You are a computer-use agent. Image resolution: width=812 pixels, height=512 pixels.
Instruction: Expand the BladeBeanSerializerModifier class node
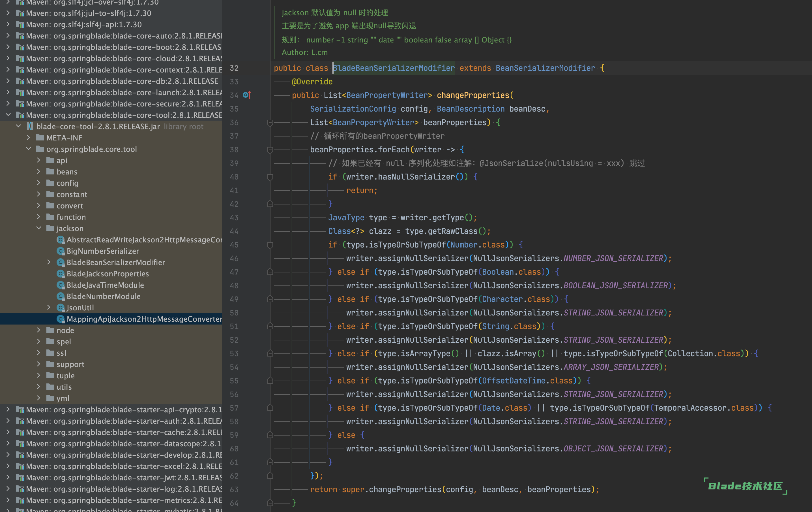[x=49, y=262]
